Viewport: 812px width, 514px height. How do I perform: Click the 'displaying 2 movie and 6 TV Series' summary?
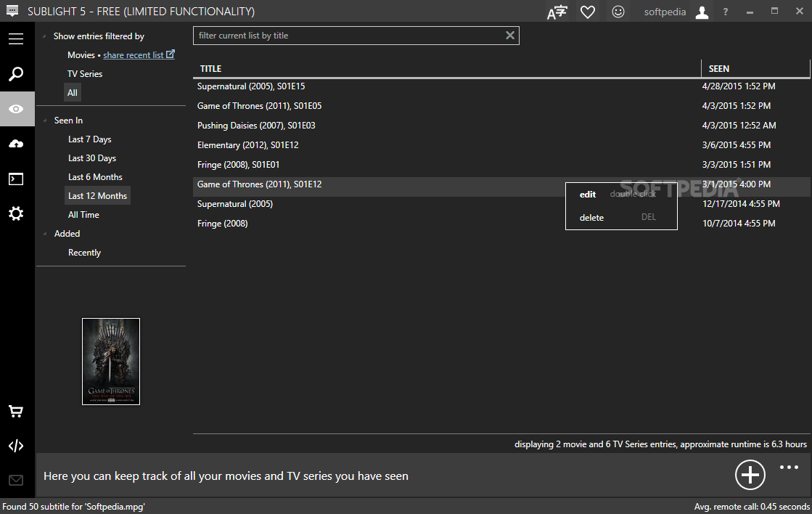tap(660, 444)
